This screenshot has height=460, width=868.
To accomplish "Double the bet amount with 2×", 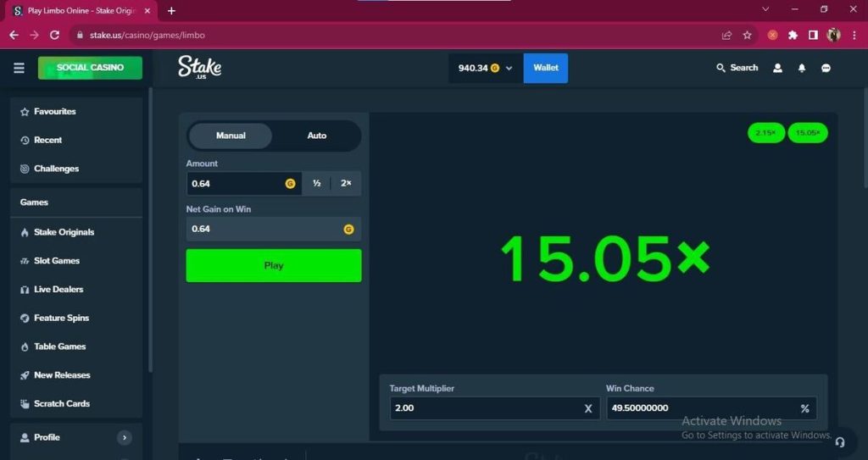I will (346, 183).
